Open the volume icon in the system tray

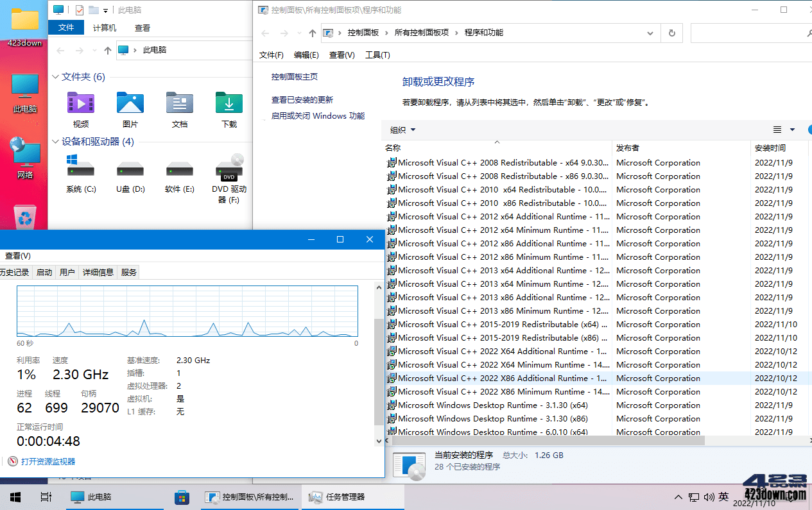(709, 497)
